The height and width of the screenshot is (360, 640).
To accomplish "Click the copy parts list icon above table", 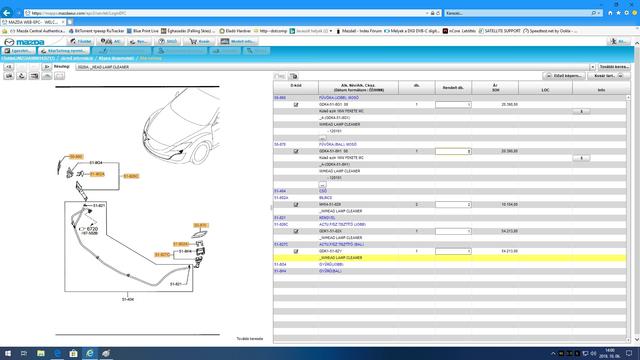I will [x=293, y=76].
